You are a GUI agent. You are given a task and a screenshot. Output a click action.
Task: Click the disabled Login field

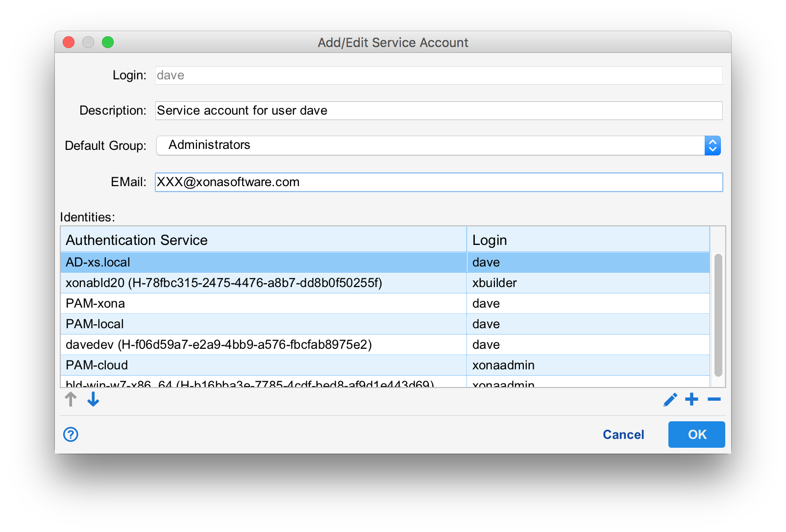click(438, 75)
